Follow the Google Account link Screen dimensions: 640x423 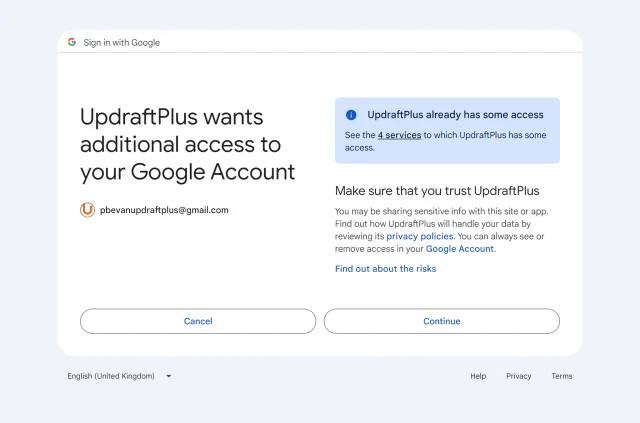pyautogui.click(x=460, y=249)
